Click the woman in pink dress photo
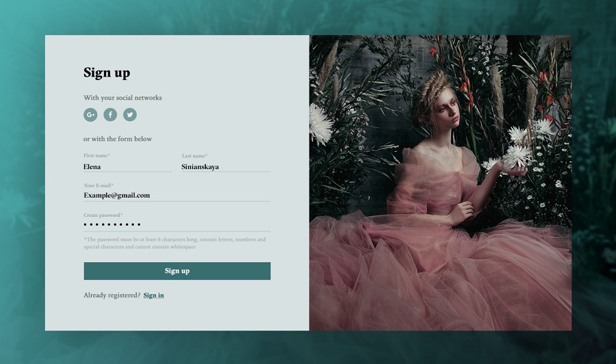The image size is (616, 364). pyautogui.click(x=440, y=183)
